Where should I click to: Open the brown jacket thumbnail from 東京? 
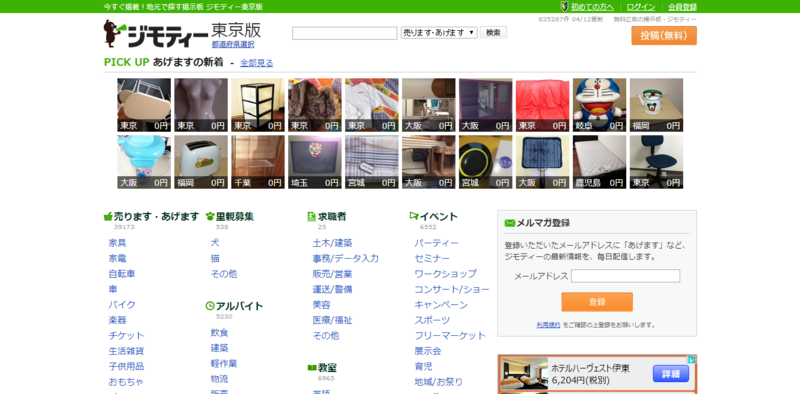315,105
